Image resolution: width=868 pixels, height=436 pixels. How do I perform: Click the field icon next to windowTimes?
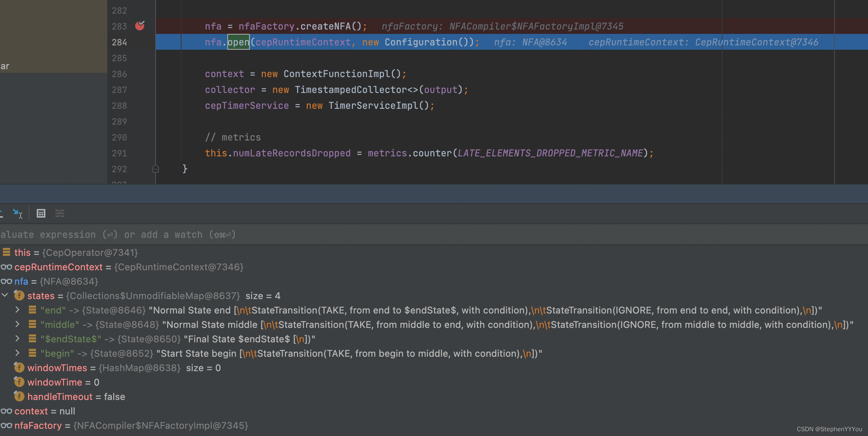click(x=19, y=368)
